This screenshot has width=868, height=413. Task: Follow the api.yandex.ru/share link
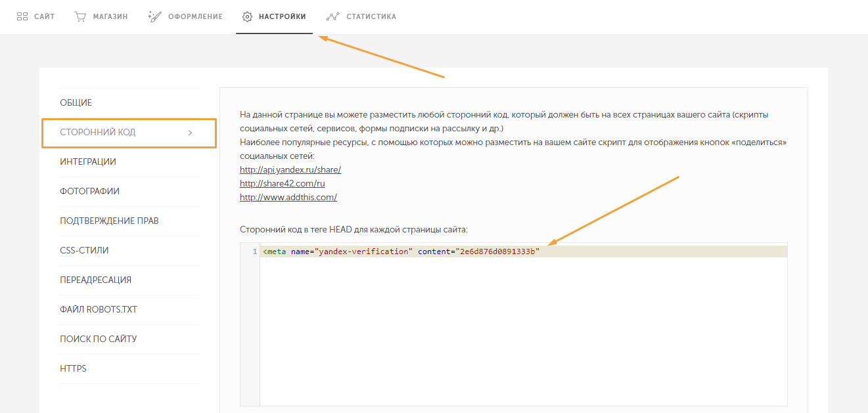point(290,169)
